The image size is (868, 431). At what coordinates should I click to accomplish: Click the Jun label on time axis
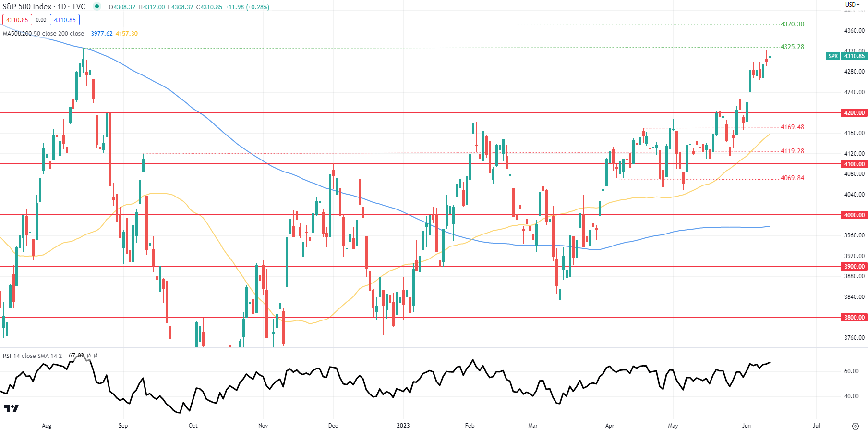pos(746,426)
